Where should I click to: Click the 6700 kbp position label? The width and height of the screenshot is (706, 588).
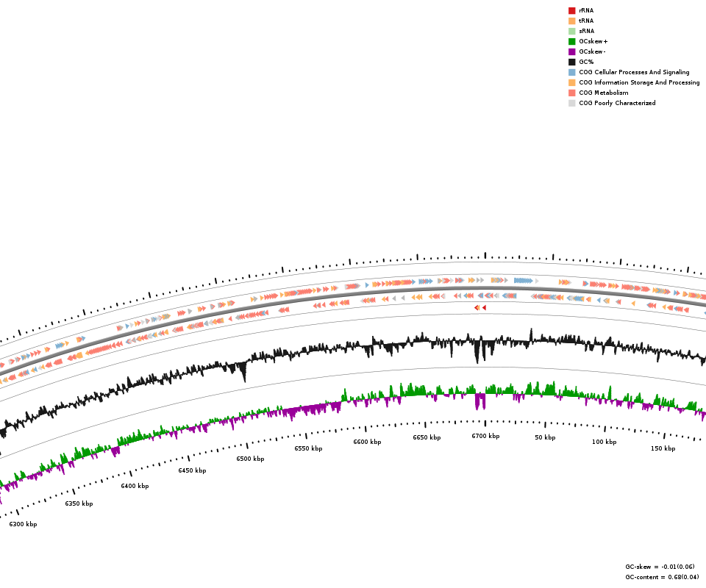(485, 436)
